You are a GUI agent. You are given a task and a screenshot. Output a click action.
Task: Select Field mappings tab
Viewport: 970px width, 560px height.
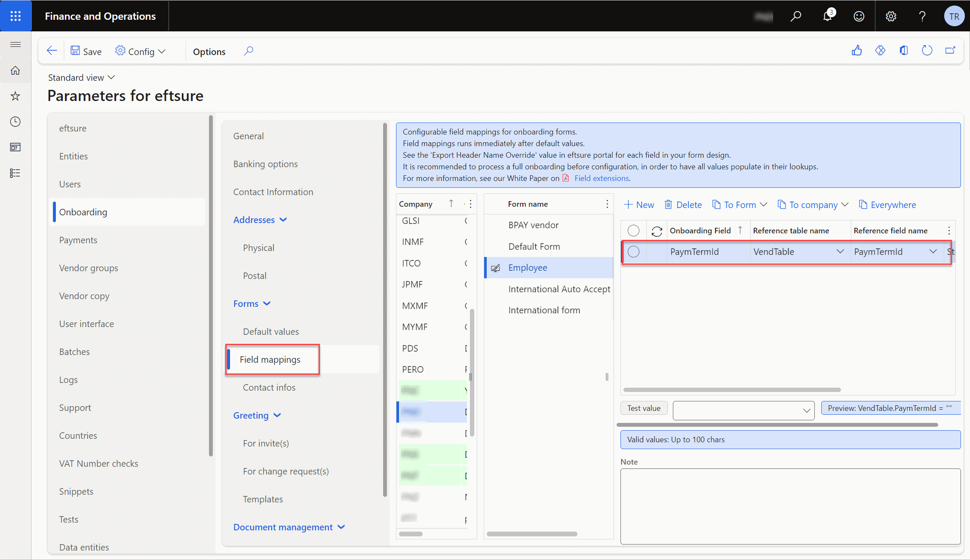270,359
